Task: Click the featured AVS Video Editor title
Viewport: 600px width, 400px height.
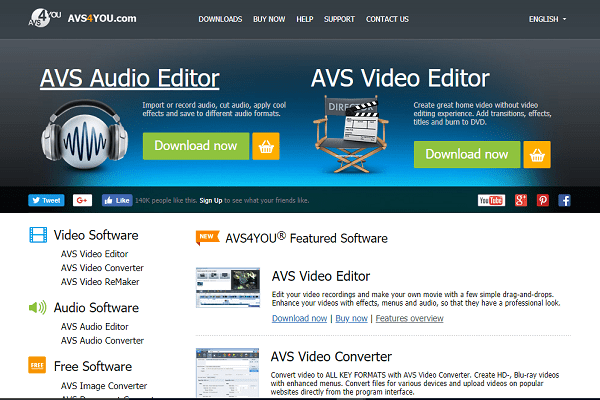Action: [x=321, y=276]
